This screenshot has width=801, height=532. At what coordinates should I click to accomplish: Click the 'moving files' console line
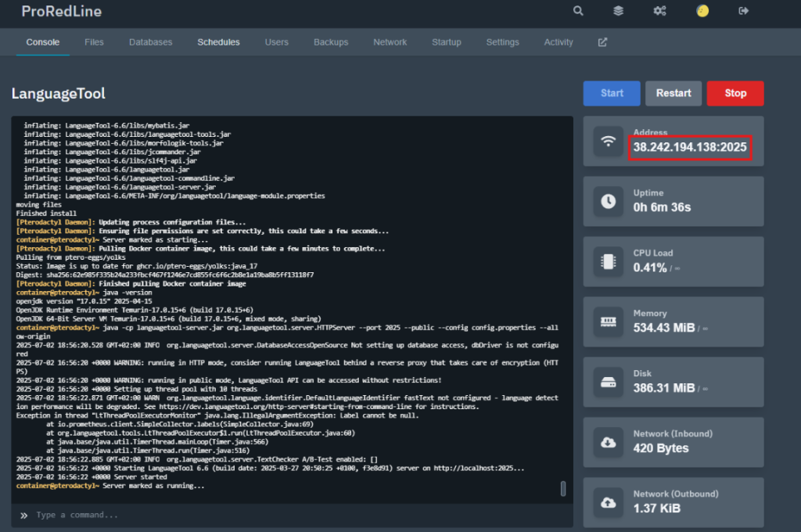click(38, 205)
